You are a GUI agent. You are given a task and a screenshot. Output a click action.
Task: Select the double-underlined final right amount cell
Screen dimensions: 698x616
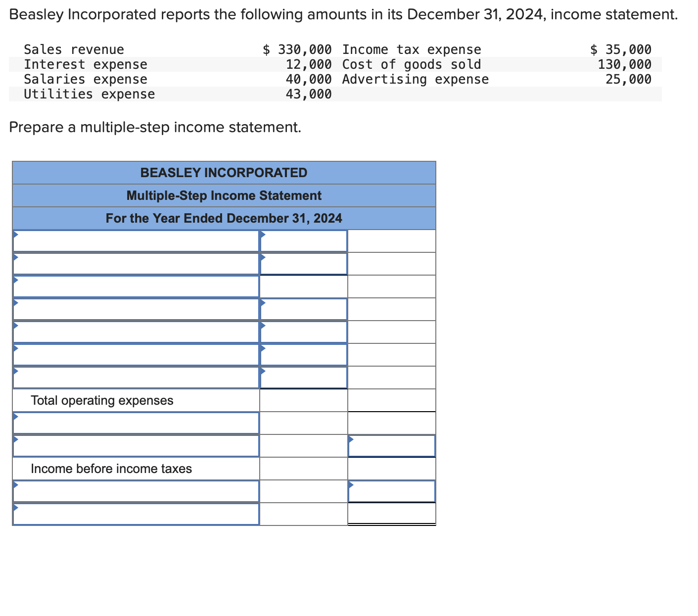[x=392, y=514]
